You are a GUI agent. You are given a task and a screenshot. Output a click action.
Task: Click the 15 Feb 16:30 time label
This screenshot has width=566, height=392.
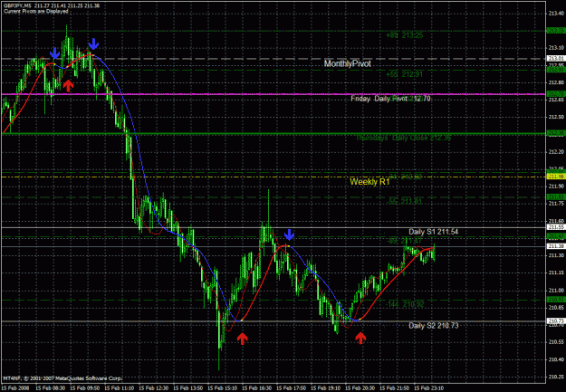pos(256,388)
